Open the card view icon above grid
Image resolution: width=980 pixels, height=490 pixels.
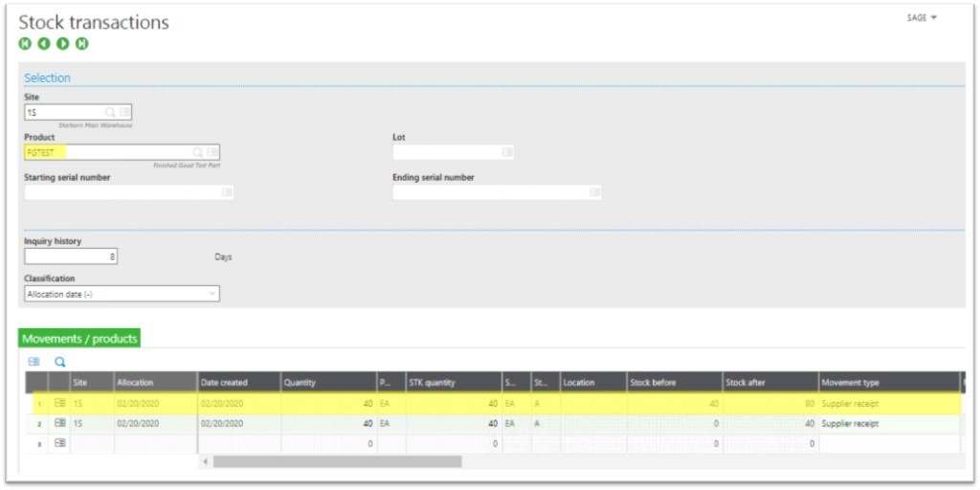(34, 362)
